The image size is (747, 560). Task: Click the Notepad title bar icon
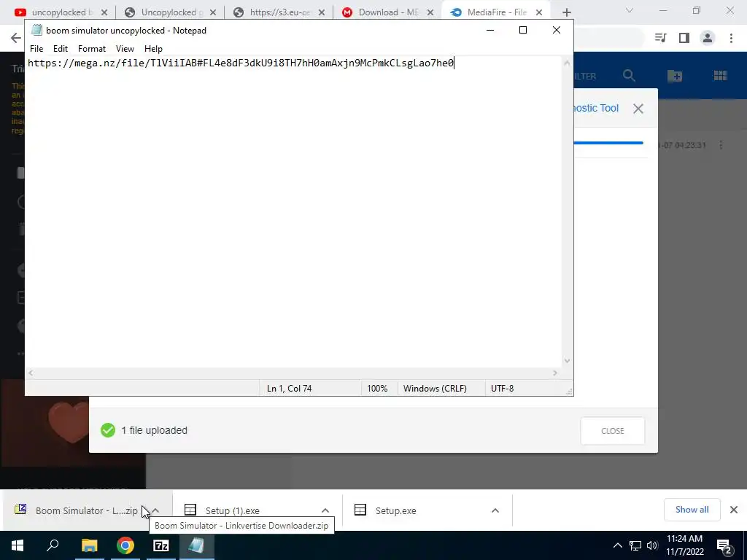pyautogui.click(x=36, y=30)
